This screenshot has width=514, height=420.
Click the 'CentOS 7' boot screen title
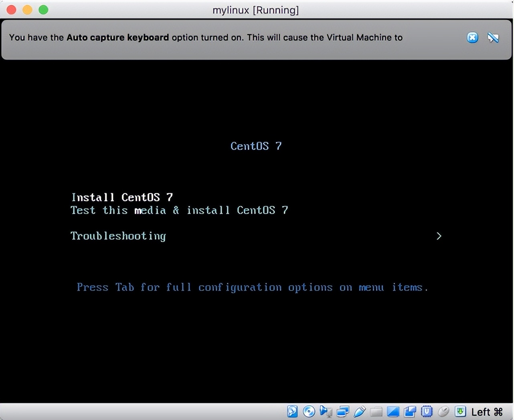(x=256, y=146)
